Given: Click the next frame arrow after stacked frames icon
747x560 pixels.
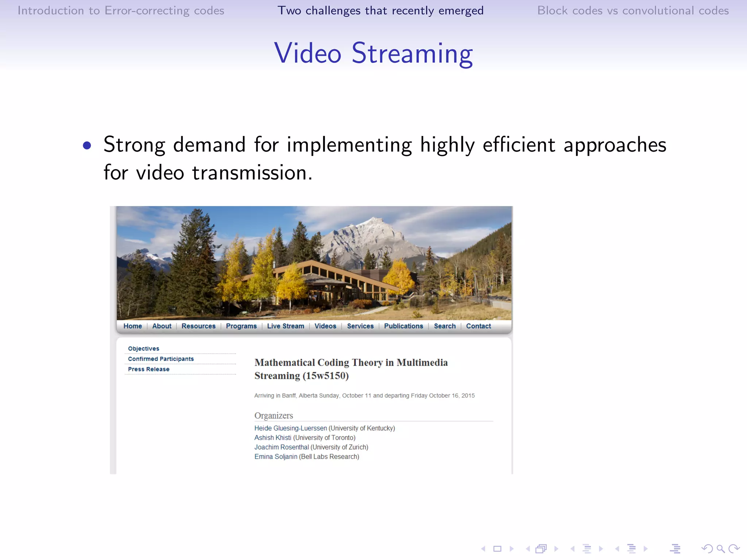Looking at the screenshot, I should (556, 549).
